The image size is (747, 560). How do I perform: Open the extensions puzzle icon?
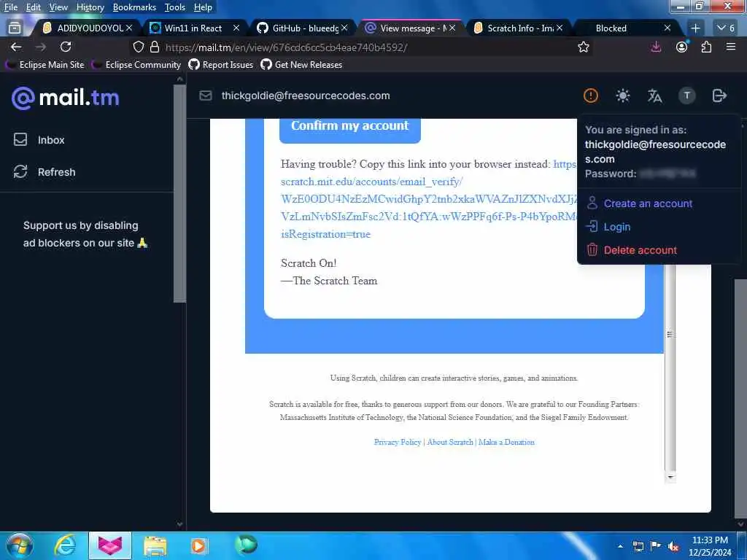pyautogui.click(x=706, y=47)
